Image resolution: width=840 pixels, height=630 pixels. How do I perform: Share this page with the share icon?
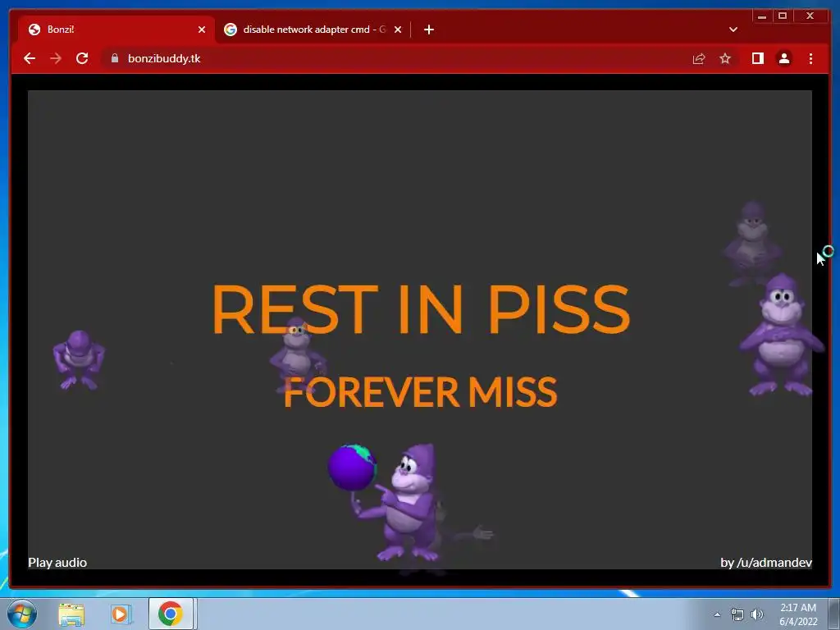[699, 58]
